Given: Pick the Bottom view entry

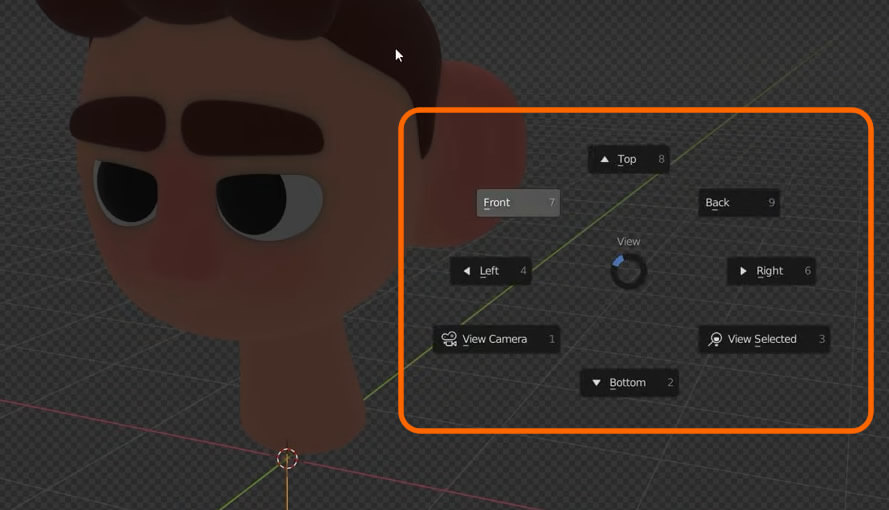Looking at the screenshot, I should point(629,383).
